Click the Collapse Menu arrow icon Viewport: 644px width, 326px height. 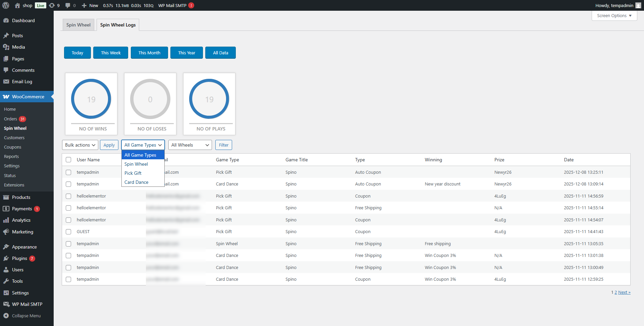pyautogui.click(x=6, y=316)
